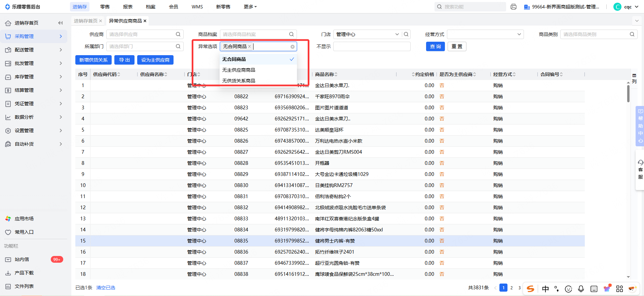Focus the 不显示 input field
This screenshot has width=644, height=296.
[372, 46]
